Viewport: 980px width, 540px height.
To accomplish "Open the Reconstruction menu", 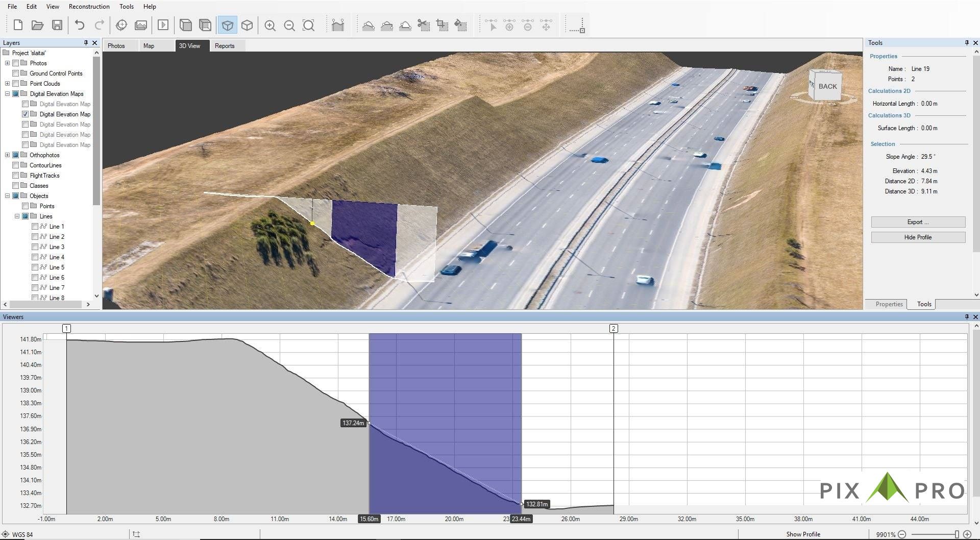I will click(89, 7).
